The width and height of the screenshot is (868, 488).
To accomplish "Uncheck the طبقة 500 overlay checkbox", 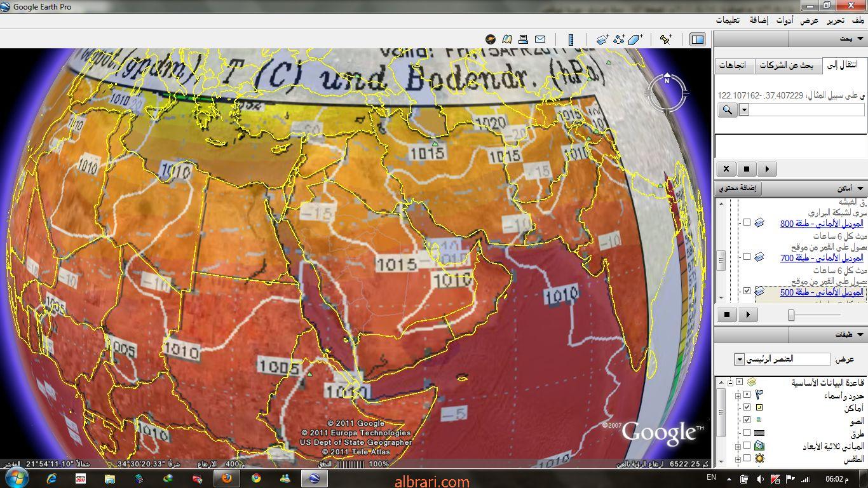I will [747, 291].
